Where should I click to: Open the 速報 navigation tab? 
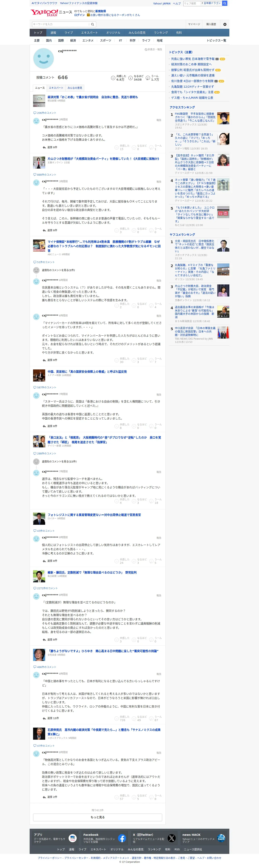53,33
